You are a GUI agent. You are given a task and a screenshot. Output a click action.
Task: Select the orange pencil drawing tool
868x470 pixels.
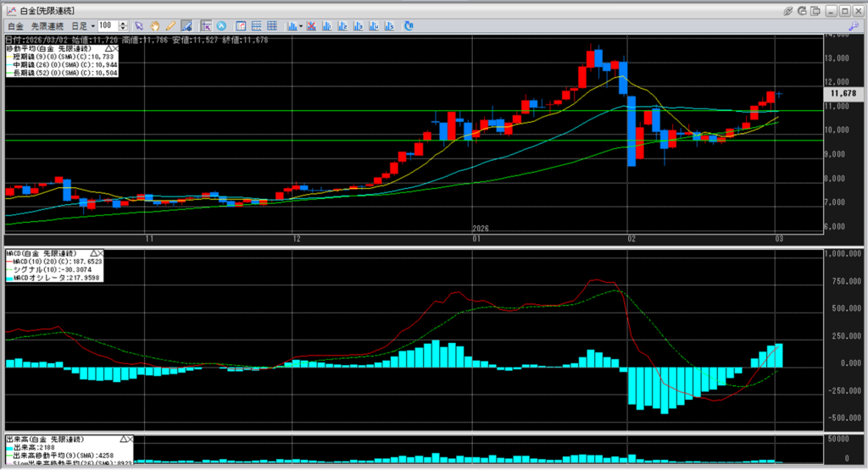click(x=170, y=25)
